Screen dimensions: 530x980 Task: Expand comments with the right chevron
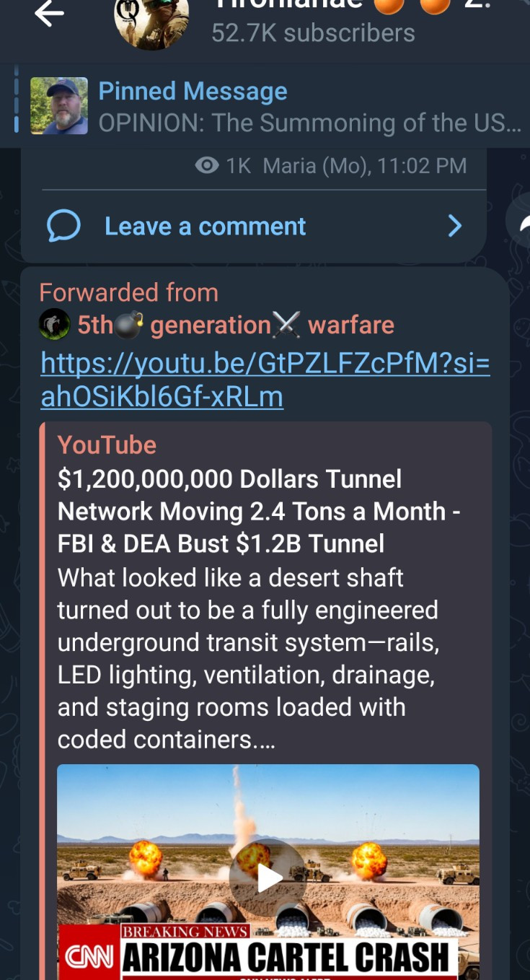[x=455, y=227]
